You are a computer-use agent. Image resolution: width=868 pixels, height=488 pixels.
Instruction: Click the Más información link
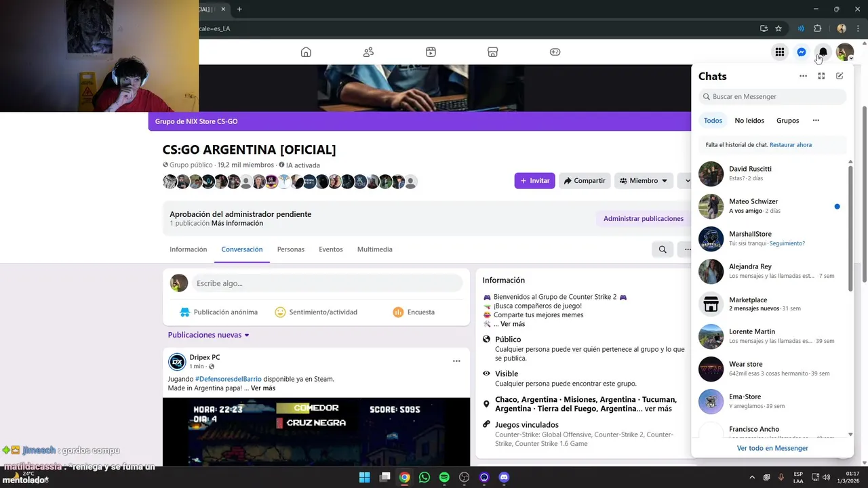tap(237, 223)
